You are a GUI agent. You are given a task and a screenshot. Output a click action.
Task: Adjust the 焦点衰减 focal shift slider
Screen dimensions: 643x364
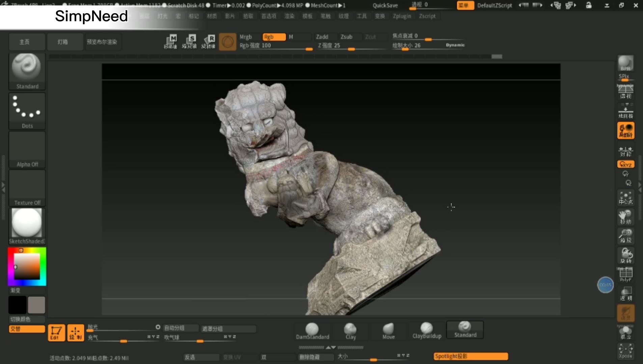coord(428,36)
